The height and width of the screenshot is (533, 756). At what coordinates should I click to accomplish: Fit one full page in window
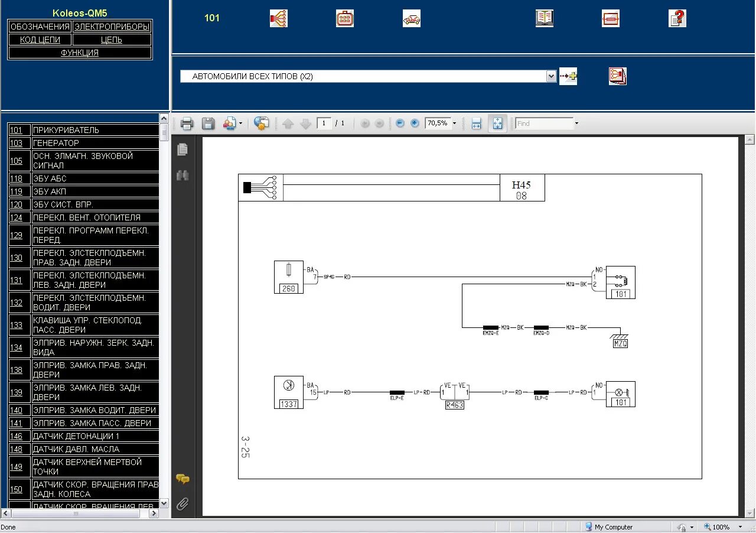point(497,123)
